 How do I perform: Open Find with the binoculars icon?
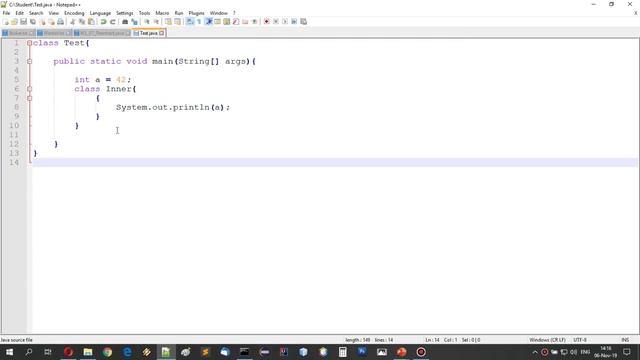click(125, 22)
